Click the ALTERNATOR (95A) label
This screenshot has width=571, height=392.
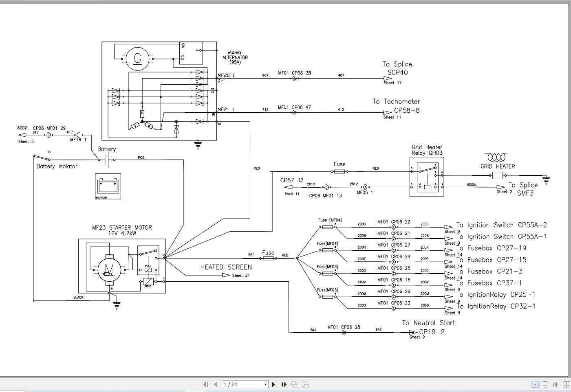point(235,59)
